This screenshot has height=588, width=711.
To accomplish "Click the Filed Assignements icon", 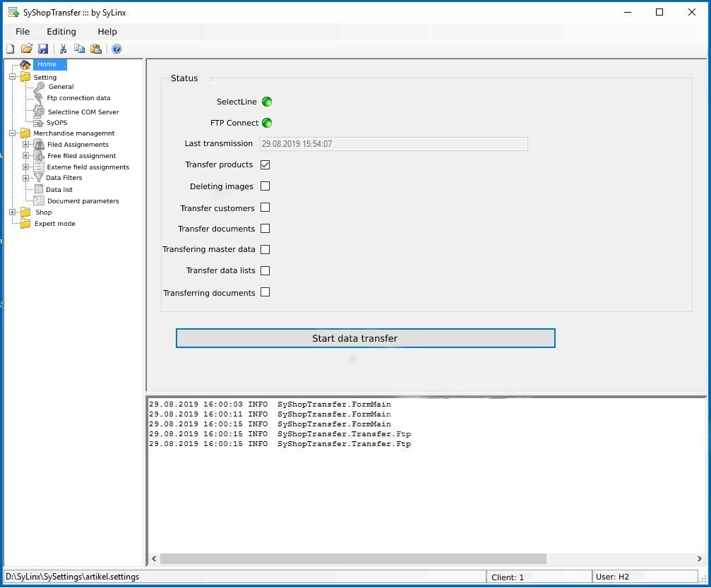I will pos(40,145).
